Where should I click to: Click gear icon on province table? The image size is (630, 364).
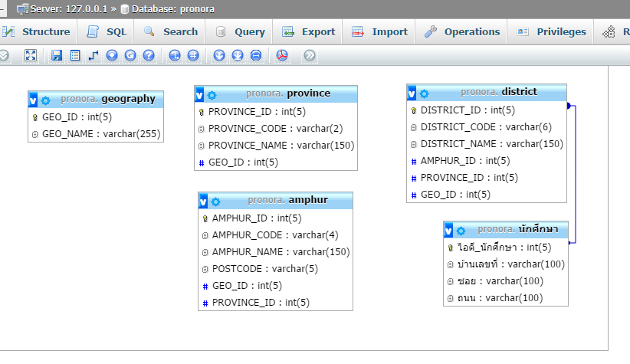click(212, 95)
